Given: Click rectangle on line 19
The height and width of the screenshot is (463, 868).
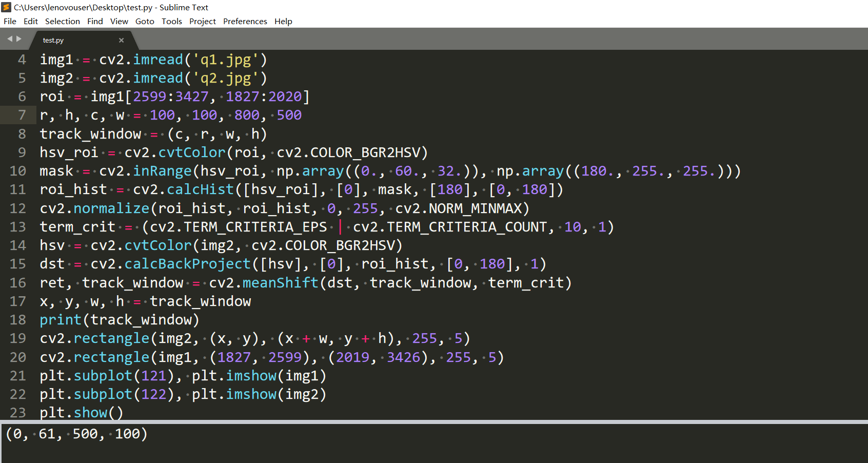Looking at the screenshot, I should [x=111, y=338].
